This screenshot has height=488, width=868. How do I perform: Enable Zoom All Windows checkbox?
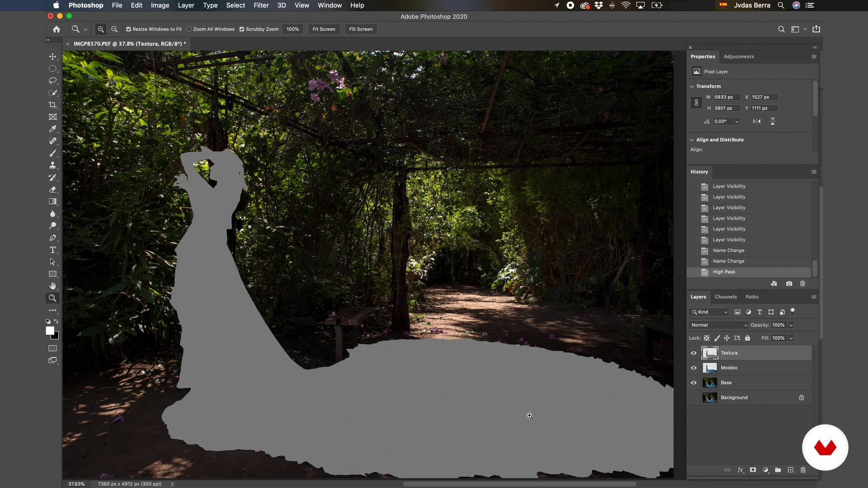click(x=189, y=29)
